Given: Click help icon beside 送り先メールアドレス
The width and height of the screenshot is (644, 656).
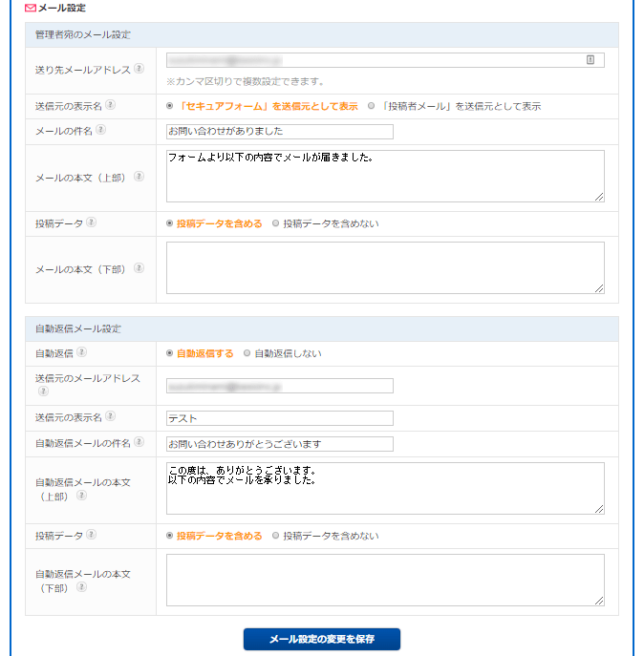Looking at the screenshot, I should 140,68.
